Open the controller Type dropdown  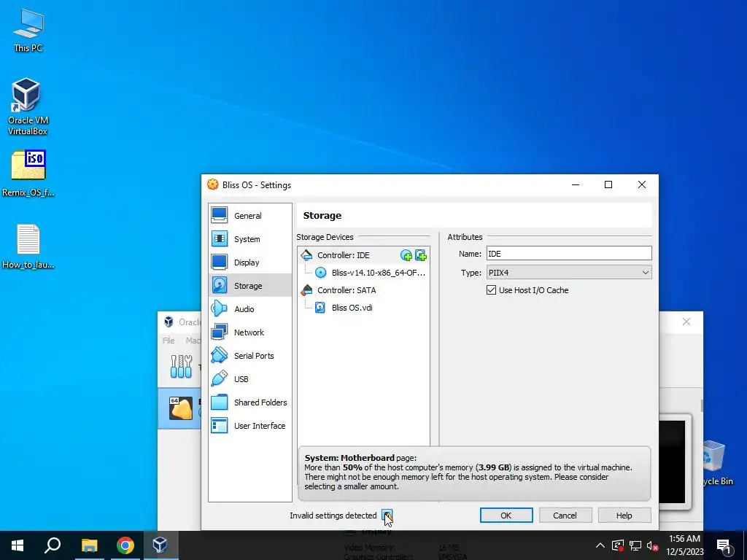pyautogui.click(x=569, y=273)
